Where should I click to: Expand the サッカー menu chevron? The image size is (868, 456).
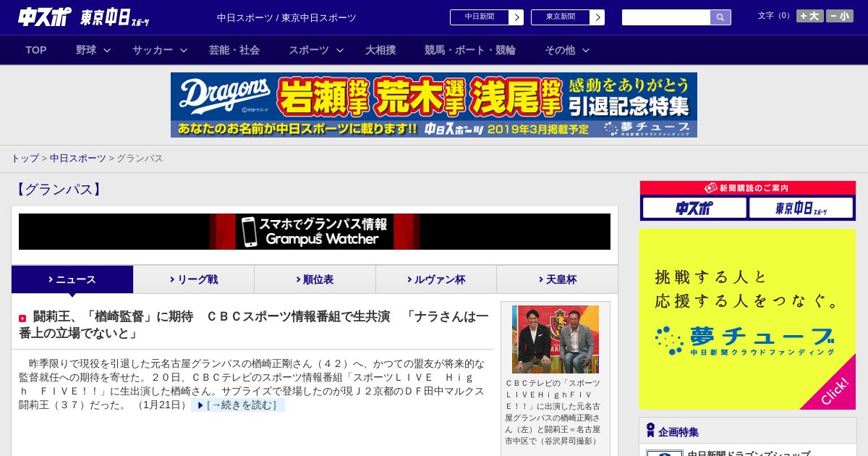[x=184, y=51]
